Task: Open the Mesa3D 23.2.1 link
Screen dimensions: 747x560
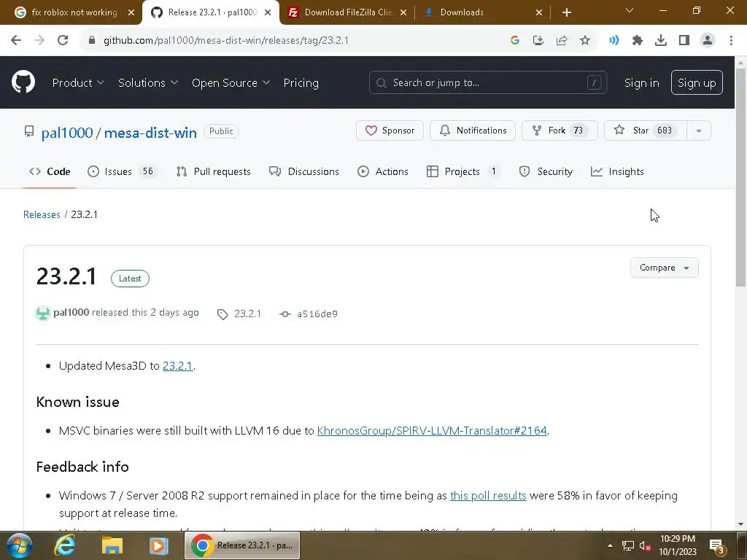Action: coord(178,366)
